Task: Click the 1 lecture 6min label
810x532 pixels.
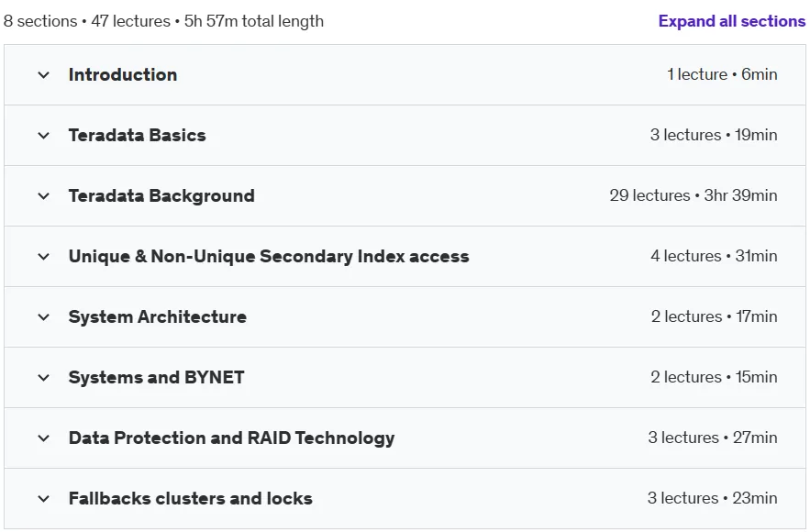Action: tap(722, 74)
